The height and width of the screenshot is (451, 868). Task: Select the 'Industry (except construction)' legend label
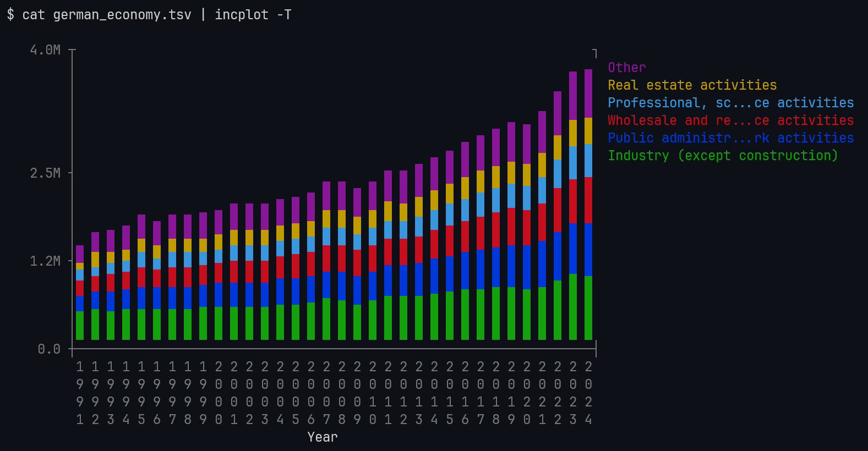[723, 156]
